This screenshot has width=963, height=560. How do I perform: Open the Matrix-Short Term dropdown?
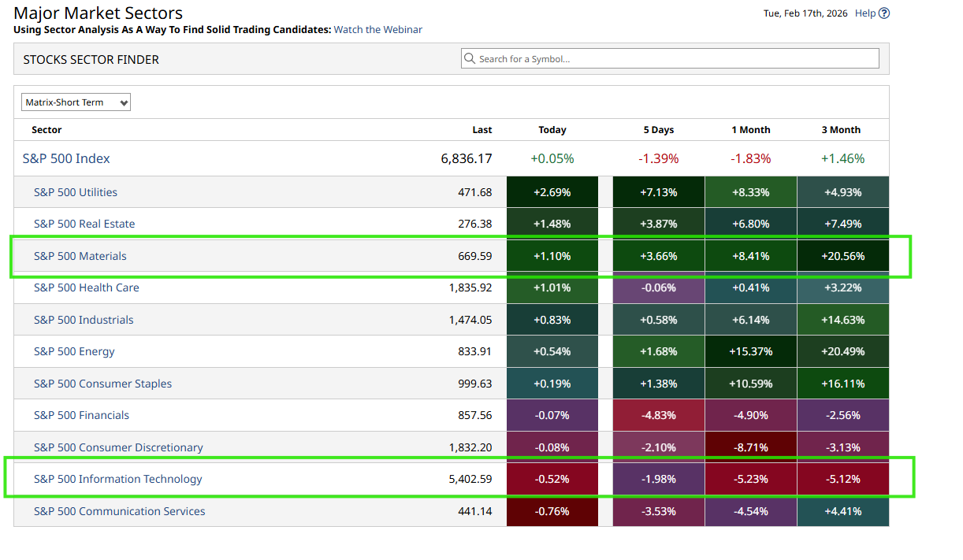(76, 102)
